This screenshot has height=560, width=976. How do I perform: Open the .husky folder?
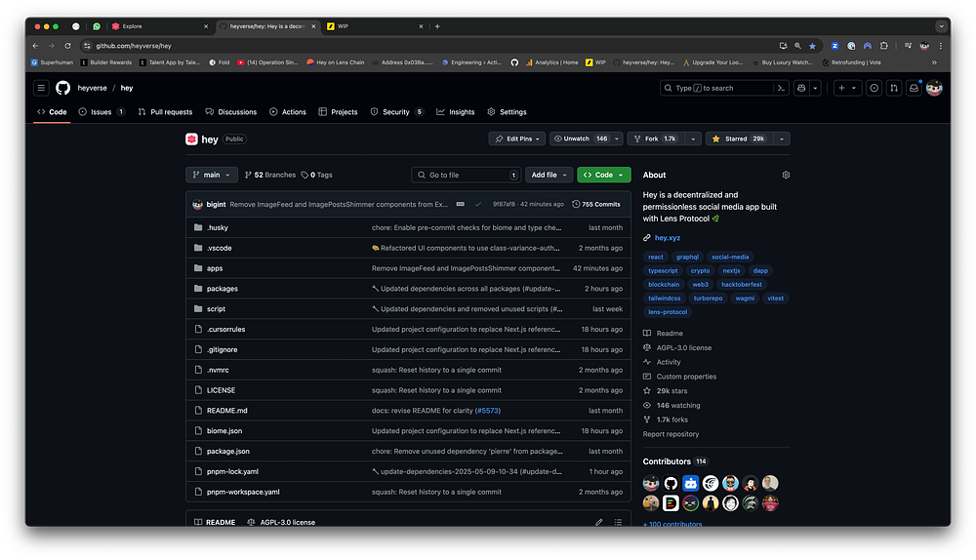218,227
